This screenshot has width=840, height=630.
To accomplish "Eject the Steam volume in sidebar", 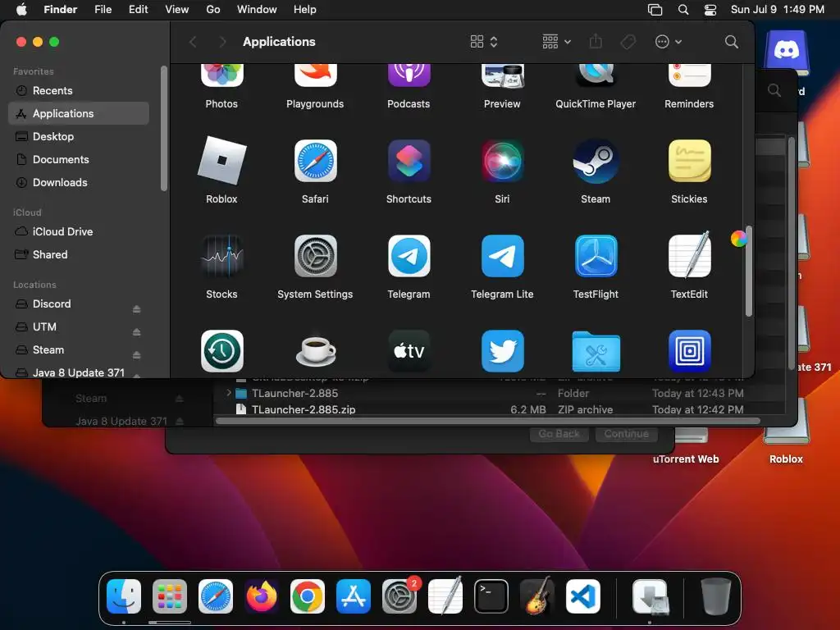I will [137, 354].
